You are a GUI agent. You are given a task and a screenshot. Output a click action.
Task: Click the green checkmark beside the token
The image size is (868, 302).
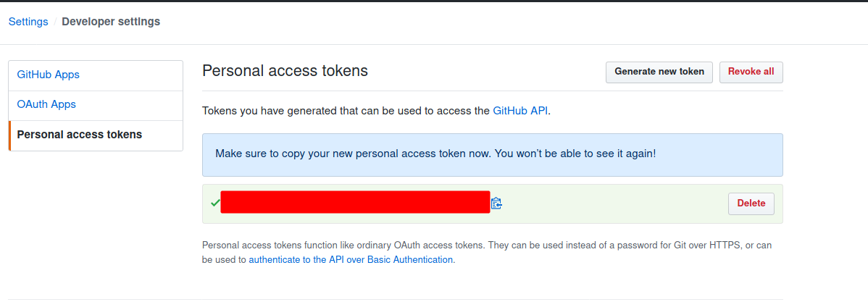coord(214,204)
